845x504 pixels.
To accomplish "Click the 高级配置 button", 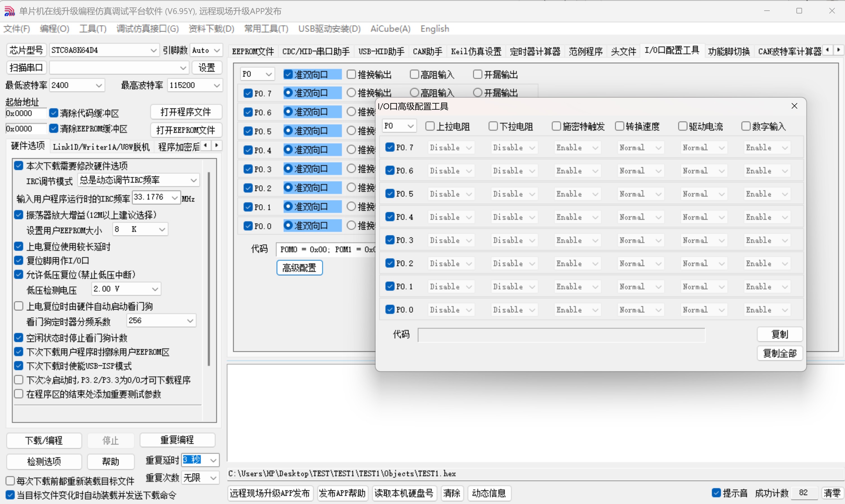I will click(300, 268).
